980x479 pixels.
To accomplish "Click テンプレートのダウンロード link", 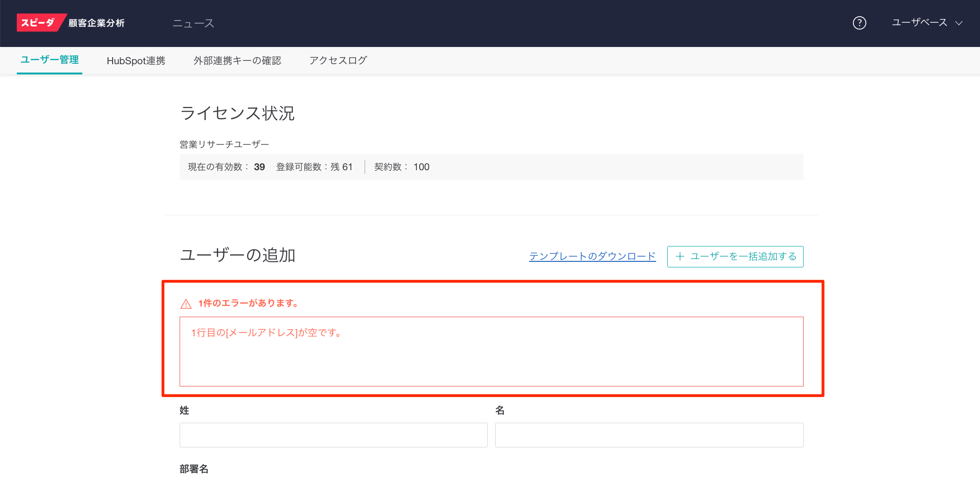I will click(x=592, y=256).
